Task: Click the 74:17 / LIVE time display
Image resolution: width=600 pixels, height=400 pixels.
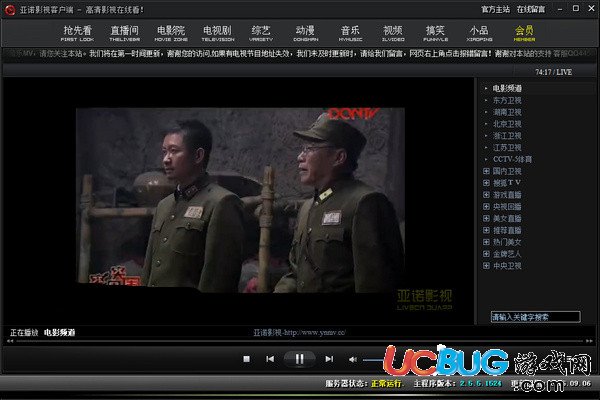Action: point(553,72)
